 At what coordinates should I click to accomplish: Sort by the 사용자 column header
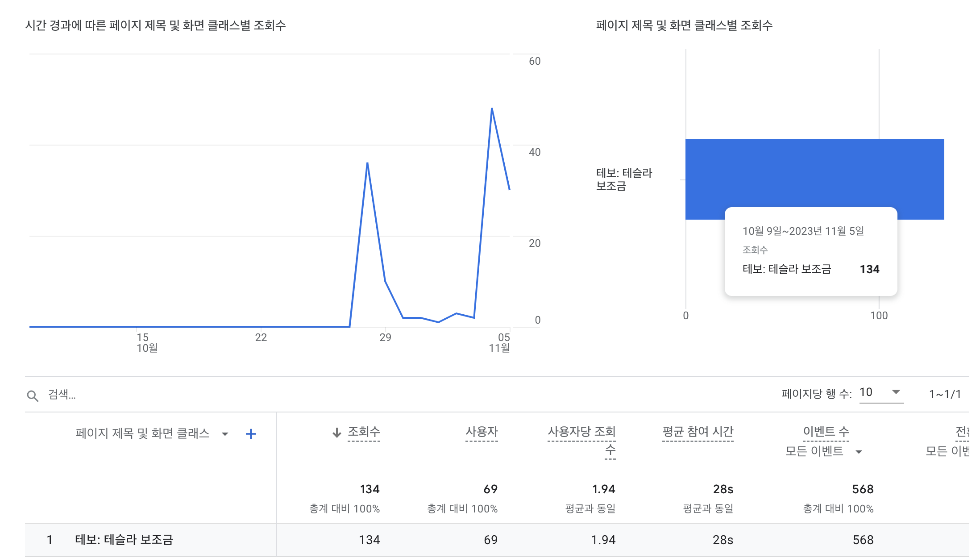coord(482,432)
